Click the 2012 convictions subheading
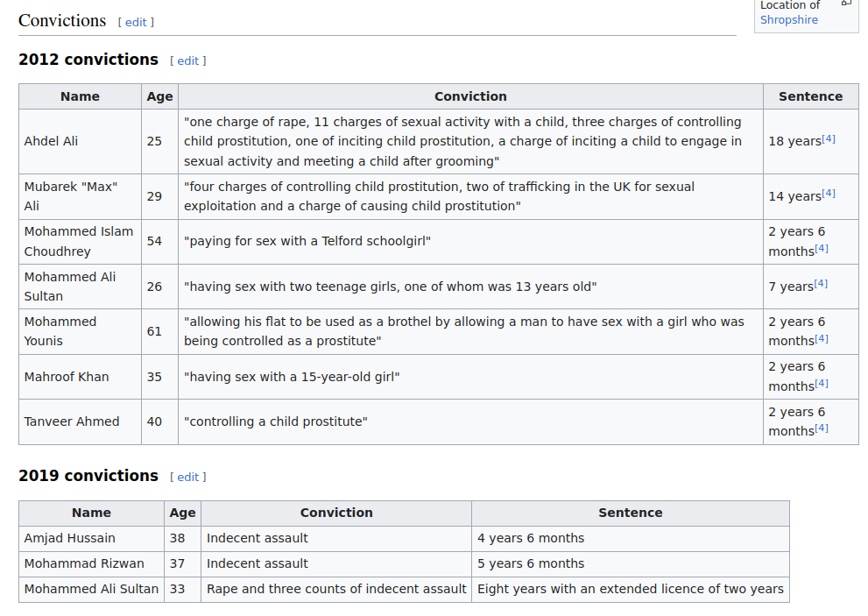The height and width of the screenshot is (616, 868). pos(88,60)
